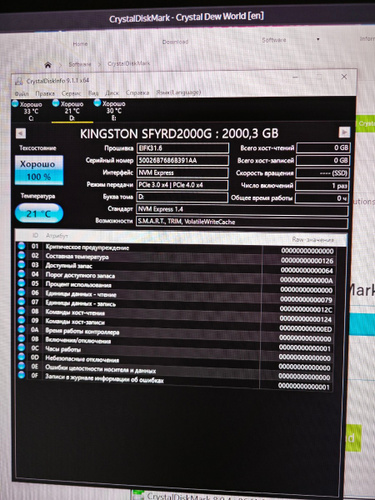Open the Диск menu
Screen dimensions: 375x500
click(x=112, y=93)
